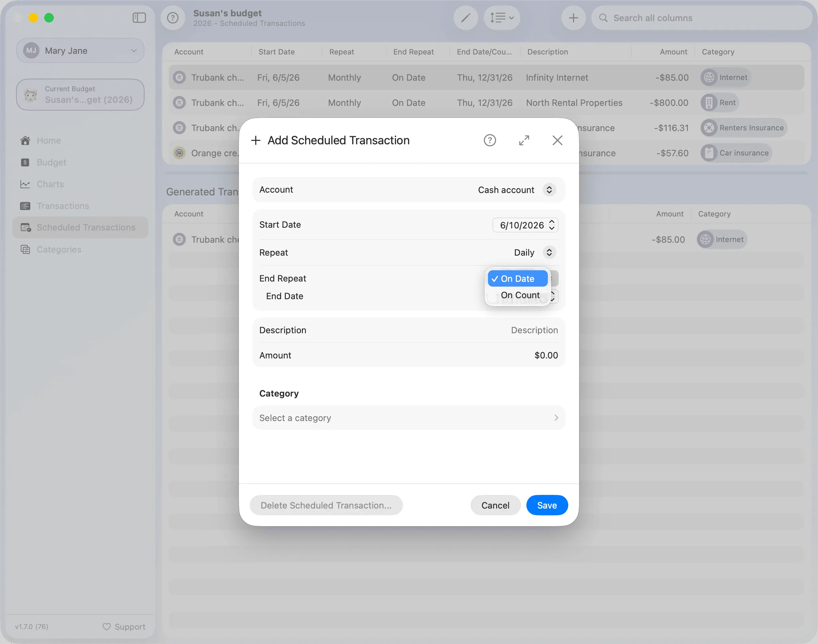Click the Home house icon
Image resolution: width=818 pixels, height=644 pixels.
point(25,141)
